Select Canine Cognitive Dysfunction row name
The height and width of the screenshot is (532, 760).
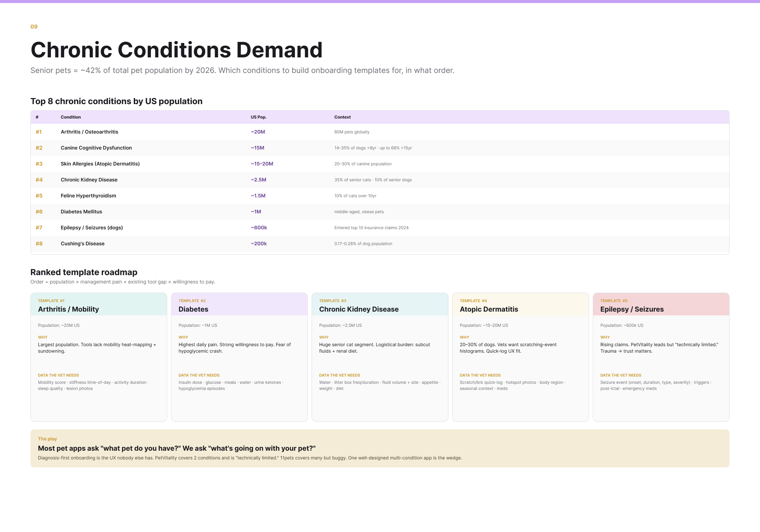[96, 148]
